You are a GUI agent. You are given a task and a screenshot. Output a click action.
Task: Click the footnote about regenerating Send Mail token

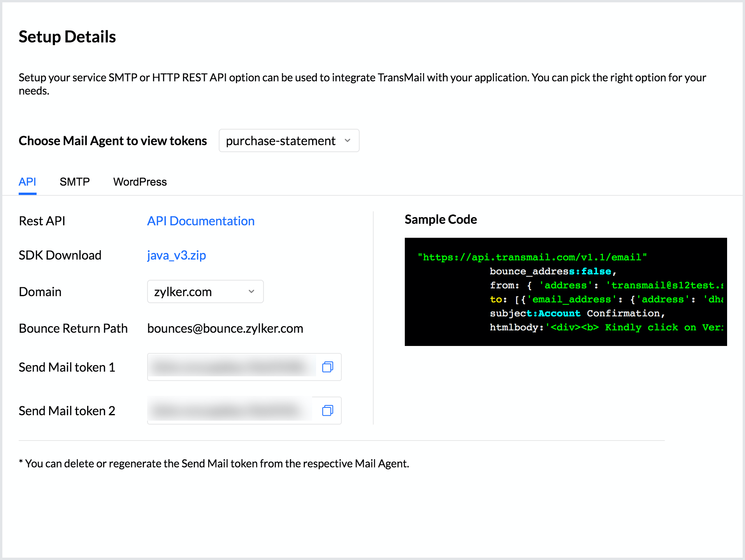tap(214, 463)
